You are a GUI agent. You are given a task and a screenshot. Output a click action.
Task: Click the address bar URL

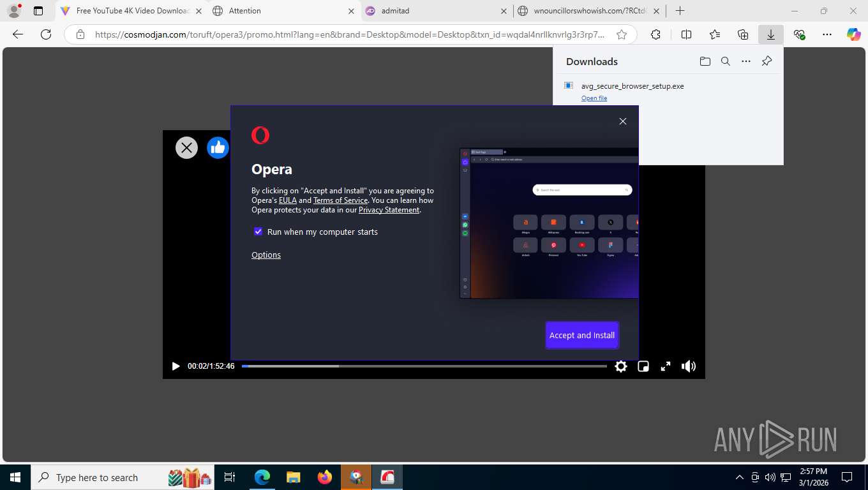pos(350,34)
